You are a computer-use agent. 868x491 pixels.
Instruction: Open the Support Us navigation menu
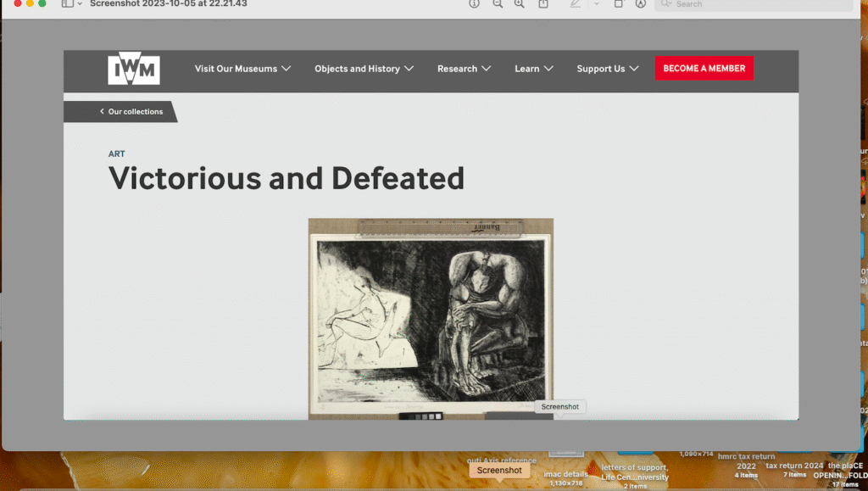607,69
